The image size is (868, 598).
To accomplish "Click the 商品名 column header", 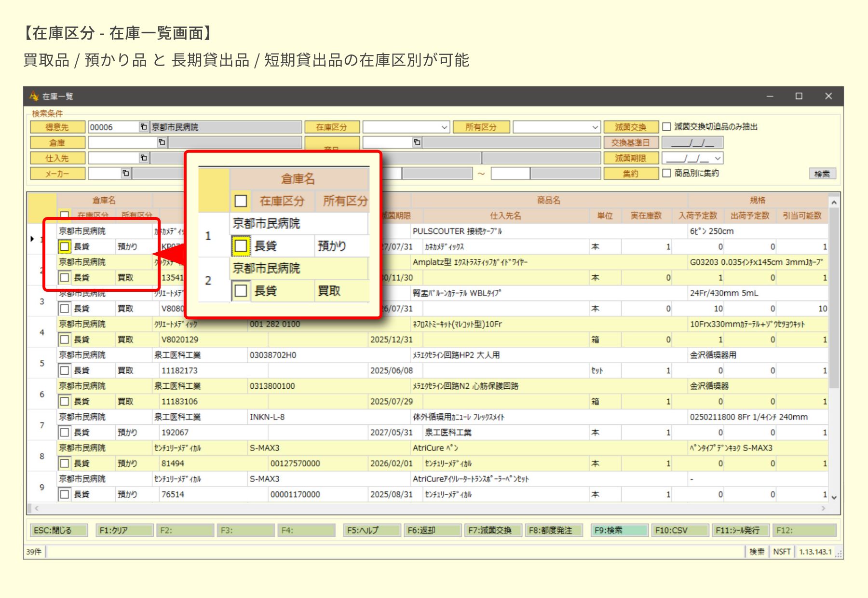I will coord(549,200).
